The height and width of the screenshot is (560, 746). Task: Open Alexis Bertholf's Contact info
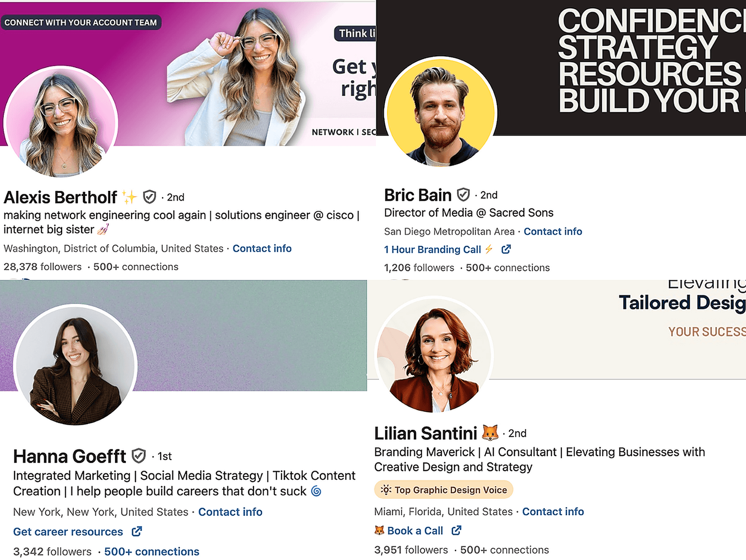262,248
